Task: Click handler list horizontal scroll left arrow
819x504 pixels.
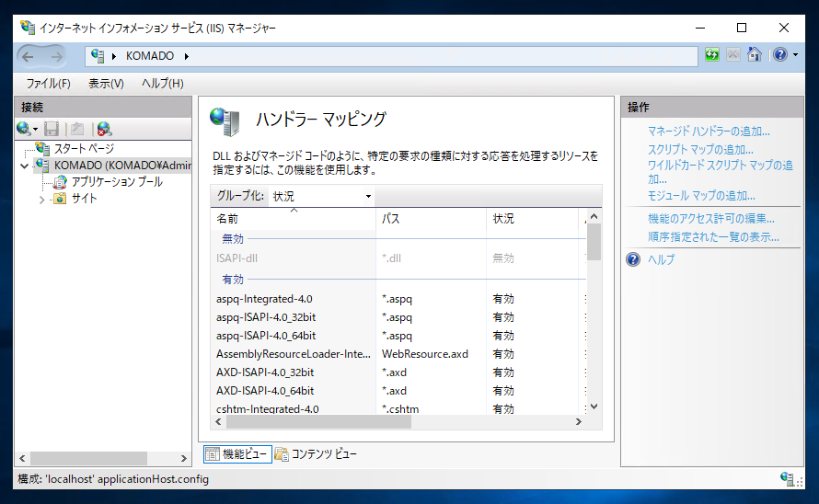Action: [x=218, y=422]
